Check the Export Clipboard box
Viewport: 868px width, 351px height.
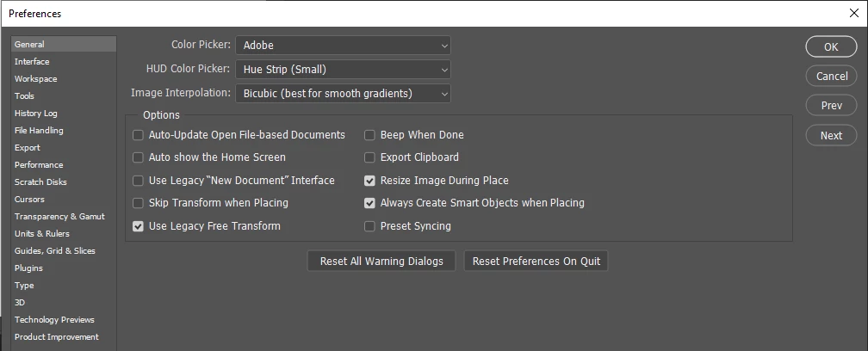370,157
